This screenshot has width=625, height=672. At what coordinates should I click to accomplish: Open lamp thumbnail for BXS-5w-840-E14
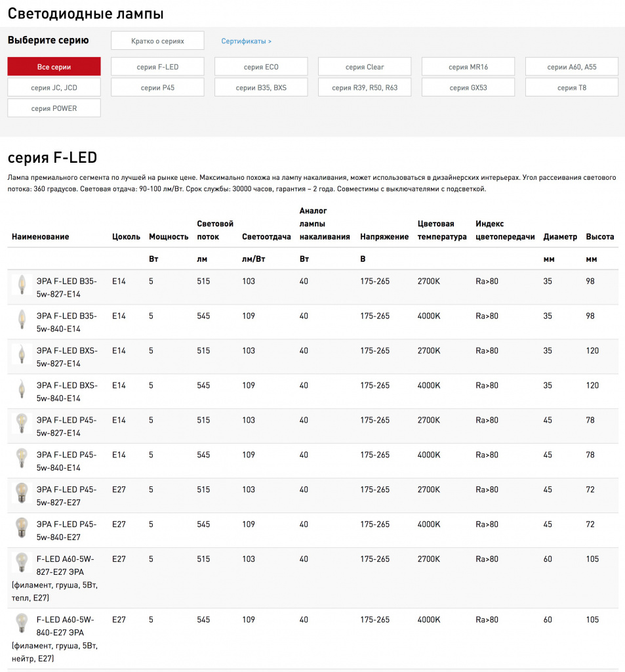point(22,388)
